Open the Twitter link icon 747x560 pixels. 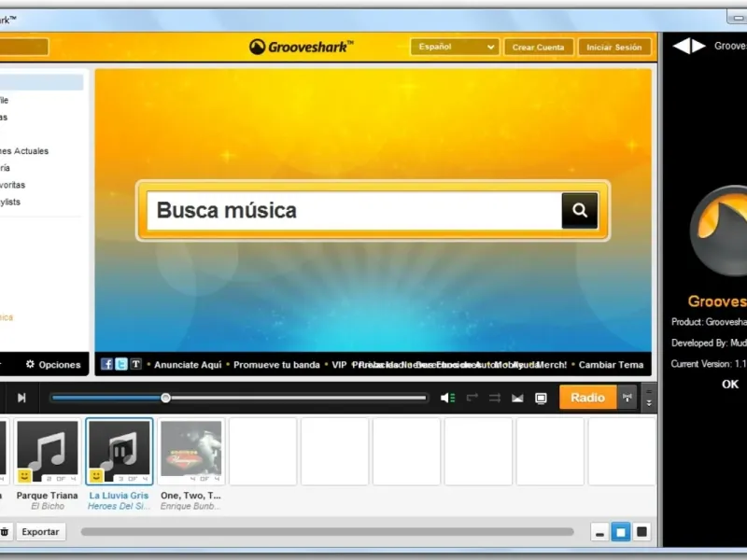pyautogui.click(x=121, y=364)
